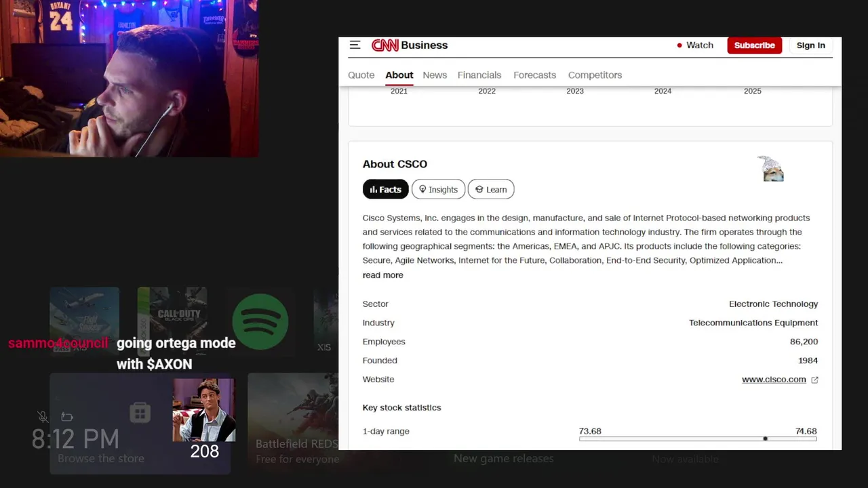This screenshot has width=868, height=488.
Task: Switch to the Quote tab
Action: click(x=361, y=75)
